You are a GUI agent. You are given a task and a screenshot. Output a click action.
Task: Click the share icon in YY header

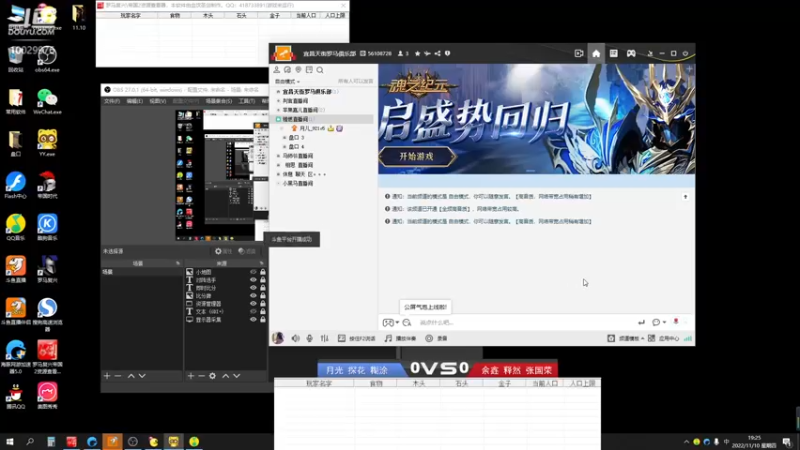tap(437, 54)
